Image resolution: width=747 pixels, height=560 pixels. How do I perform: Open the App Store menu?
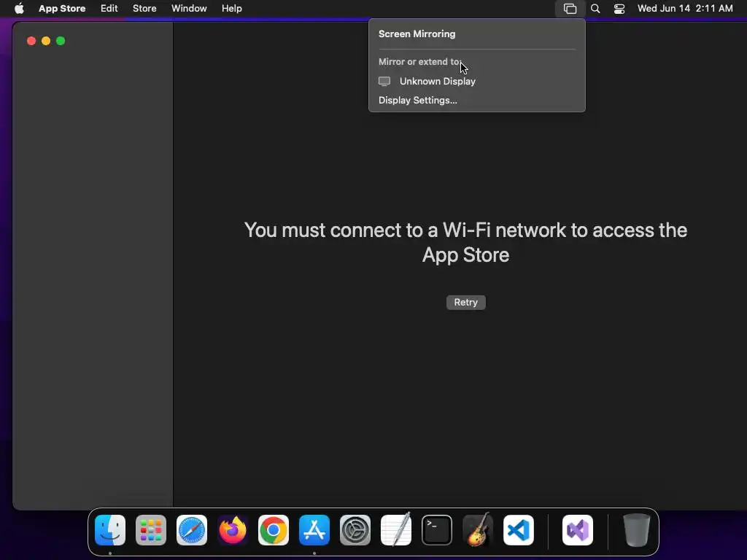tap(62, 8)
